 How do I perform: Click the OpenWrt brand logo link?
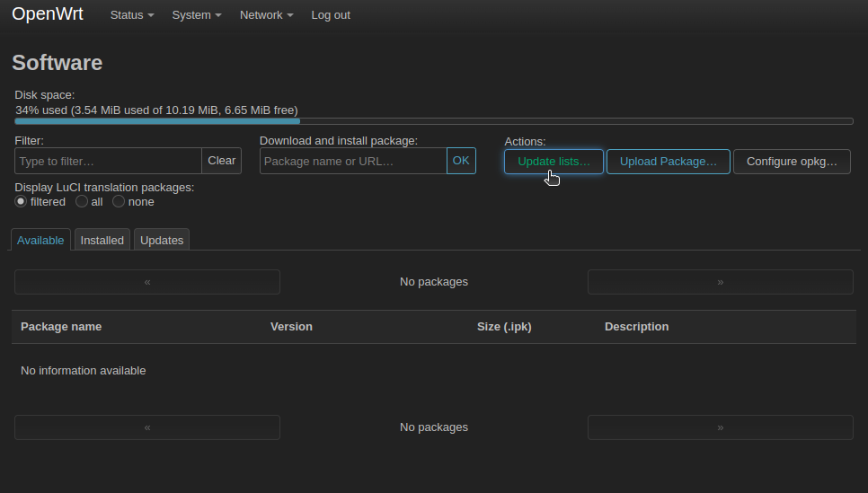47,14
